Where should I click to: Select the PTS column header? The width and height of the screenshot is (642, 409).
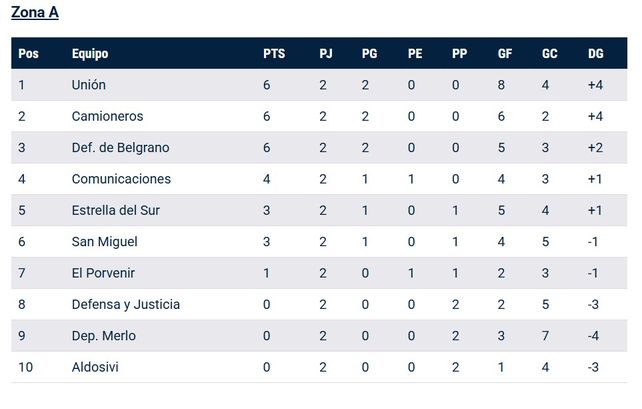(274, 54)
